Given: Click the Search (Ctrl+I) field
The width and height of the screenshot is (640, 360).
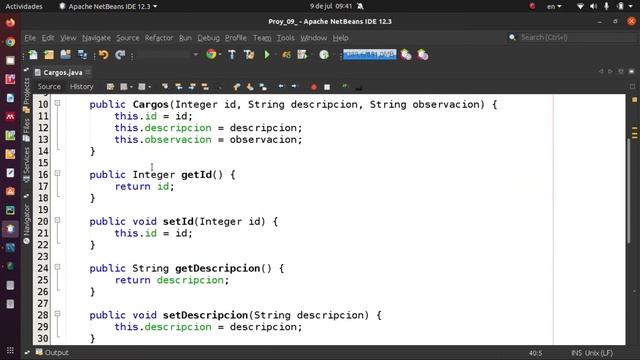Looking at the screenshot, I should [x=571, y=38].
